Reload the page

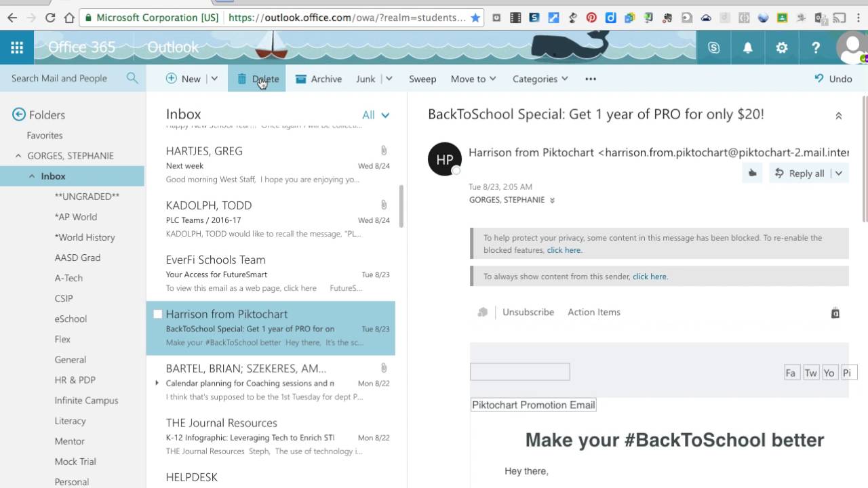pyautogui.click(x=50, y=18)
